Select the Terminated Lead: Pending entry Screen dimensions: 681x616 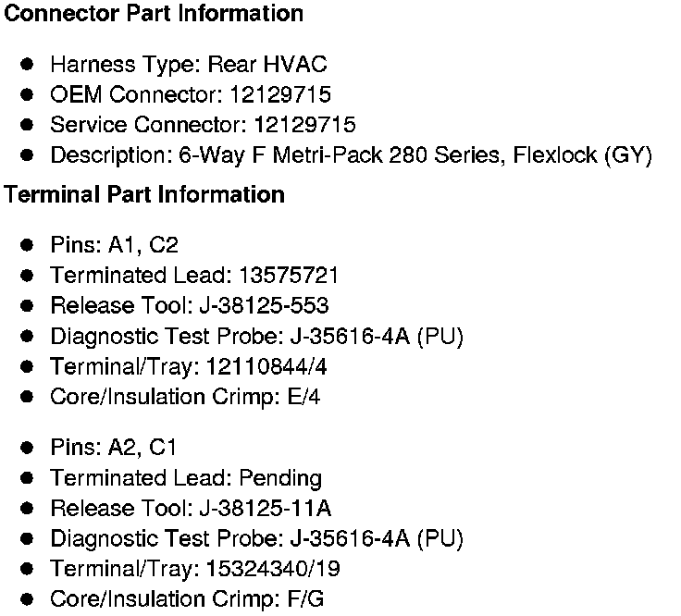[x=186, y=478]
